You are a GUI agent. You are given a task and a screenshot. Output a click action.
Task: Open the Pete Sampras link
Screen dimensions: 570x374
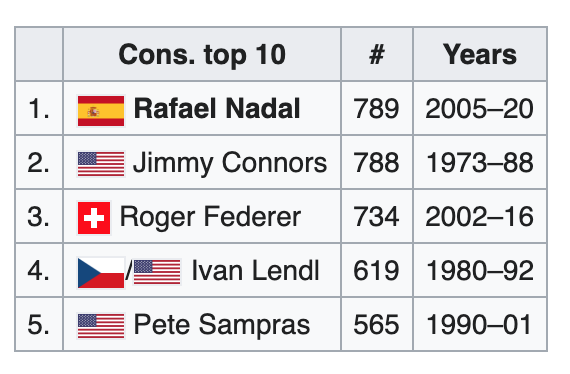(x=222, y=325)
